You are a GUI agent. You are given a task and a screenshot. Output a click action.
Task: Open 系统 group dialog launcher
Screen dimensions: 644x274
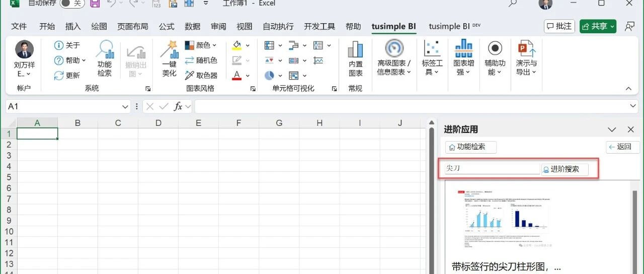pos(148,89)
